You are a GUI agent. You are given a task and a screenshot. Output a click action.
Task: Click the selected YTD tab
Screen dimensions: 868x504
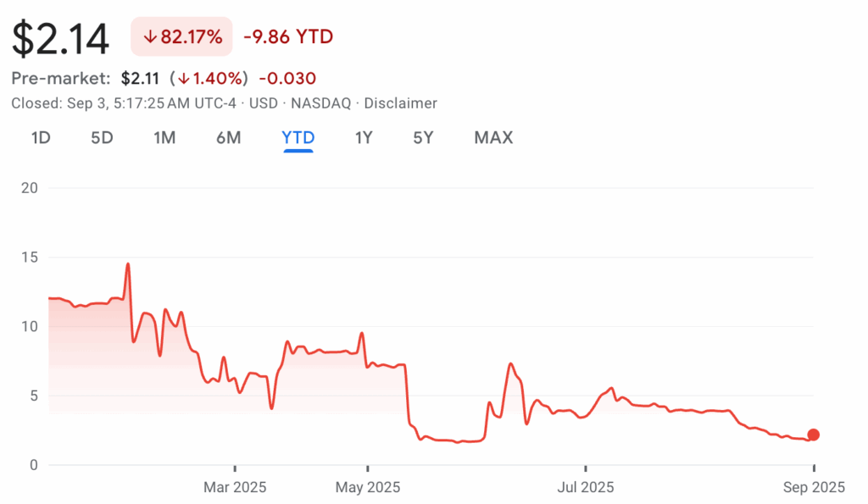coord(298,137)
